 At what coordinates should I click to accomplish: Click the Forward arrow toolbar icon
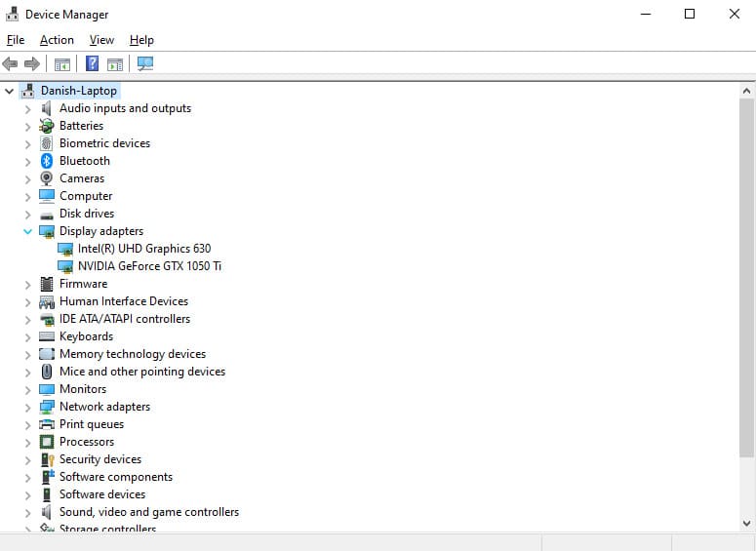pyautogui.click(x=32, y=63)
